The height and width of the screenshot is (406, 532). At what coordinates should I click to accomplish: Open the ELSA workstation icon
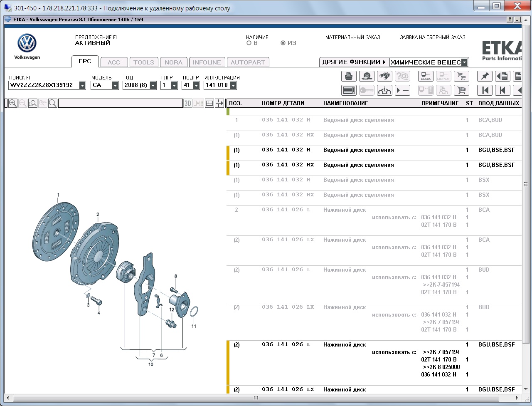click(x=426, y=76)
